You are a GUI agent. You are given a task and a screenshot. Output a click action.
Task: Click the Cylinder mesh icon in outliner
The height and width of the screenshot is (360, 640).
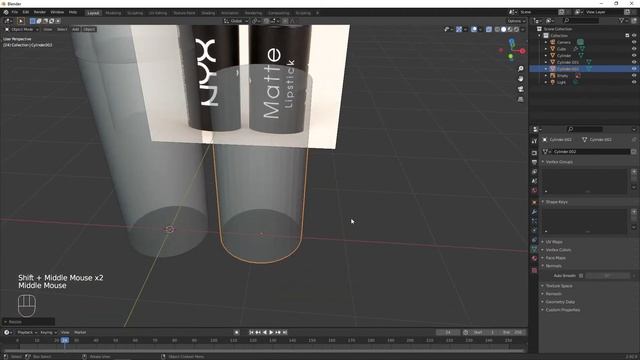[x=553, y=56]
